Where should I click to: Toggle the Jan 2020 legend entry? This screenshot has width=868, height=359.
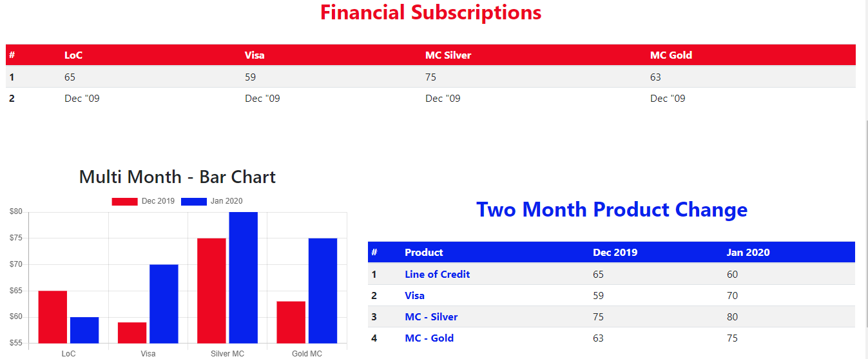[x=212, y=201]
